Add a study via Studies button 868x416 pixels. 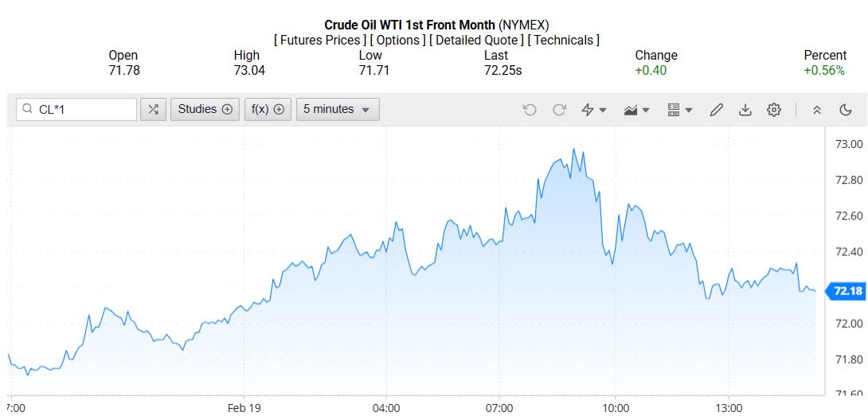[205, 110]
